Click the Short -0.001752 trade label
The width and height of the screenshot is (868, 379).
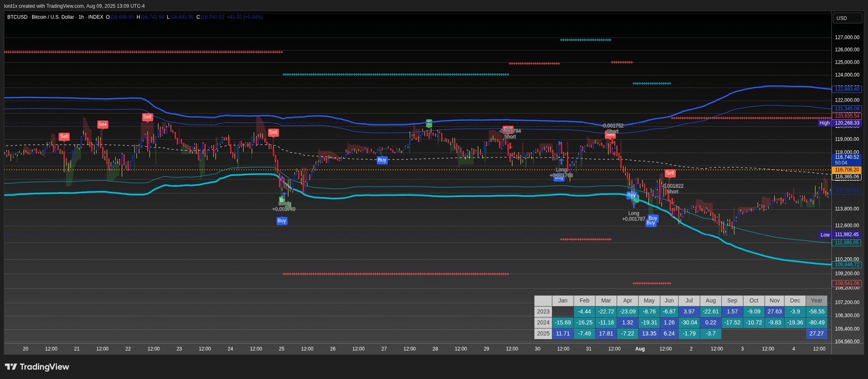613,129
